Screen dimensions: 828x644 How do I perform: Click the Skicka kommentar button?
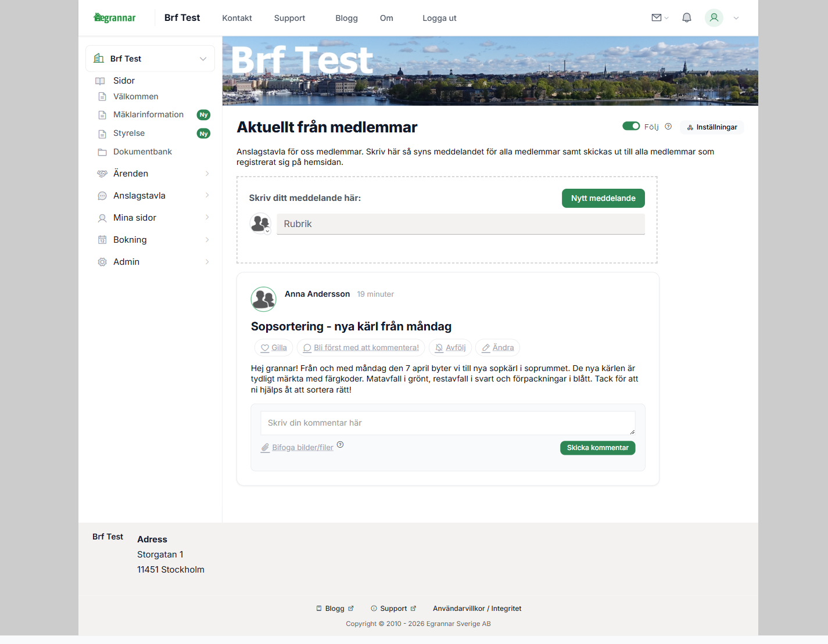click(597, 448)
